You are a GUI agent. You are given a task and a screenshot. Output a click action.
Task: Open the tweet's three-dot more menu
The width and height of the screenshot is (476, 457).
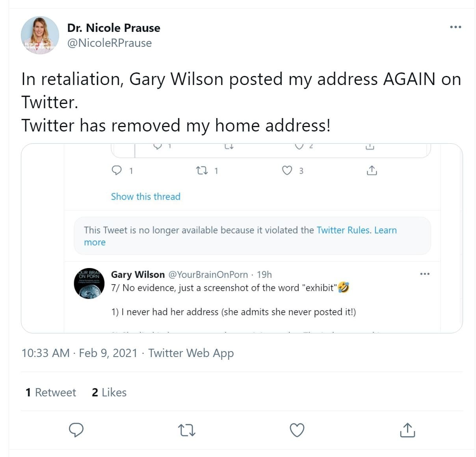[455, 27]
